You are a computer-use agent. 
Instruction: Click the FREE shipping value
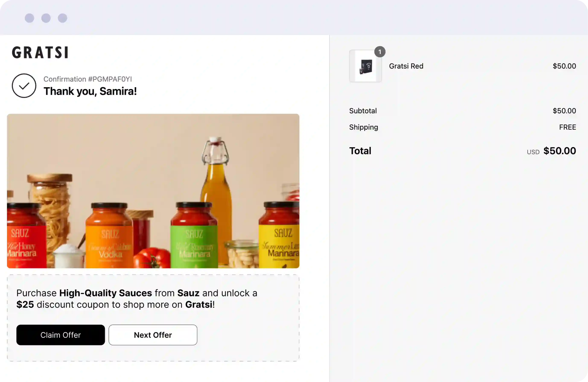[x=568, y=127]
